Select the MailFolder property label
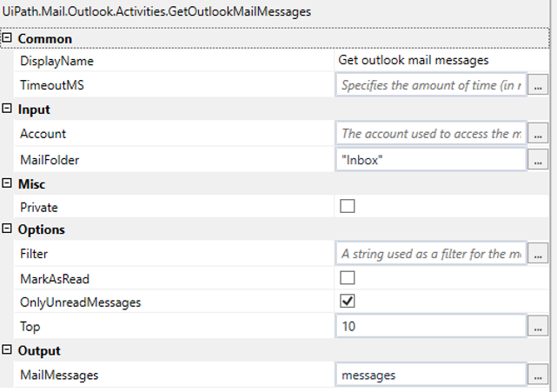The width and height of the screenshot is (557, 392). click(50, 160)
